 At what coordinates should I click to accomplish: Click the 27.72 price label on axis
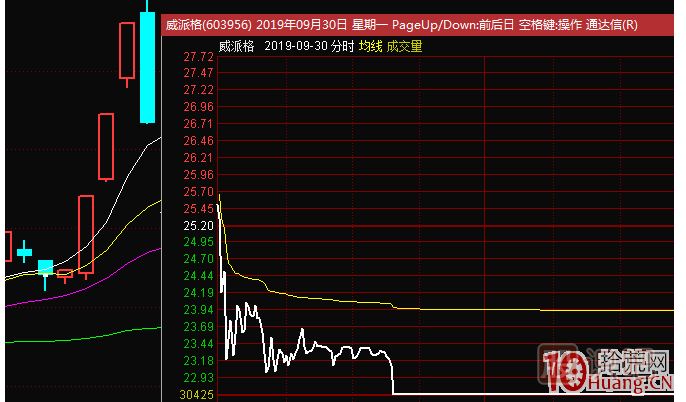pyautogui.click(x=199, y=56)
